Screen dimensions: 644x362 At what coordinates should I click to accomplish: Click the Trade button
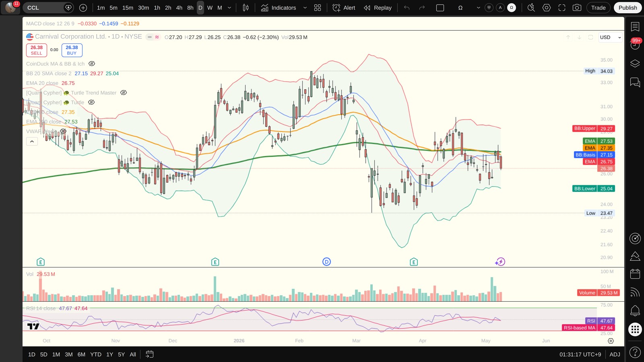coord(598,8)
